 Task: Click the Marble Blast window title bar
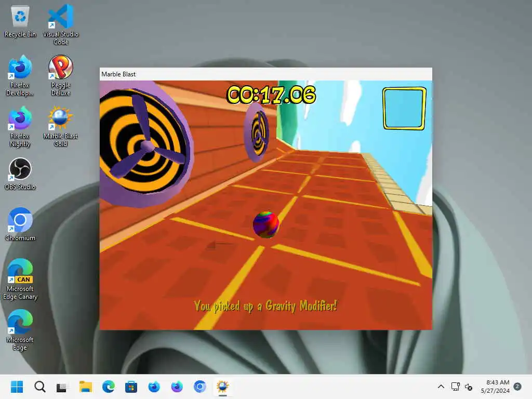[265, 74]
